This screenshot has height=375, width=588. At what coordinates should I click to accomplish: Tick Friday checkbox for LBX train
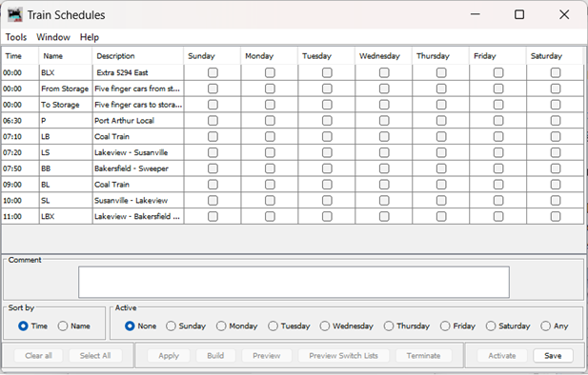[498, 217]
